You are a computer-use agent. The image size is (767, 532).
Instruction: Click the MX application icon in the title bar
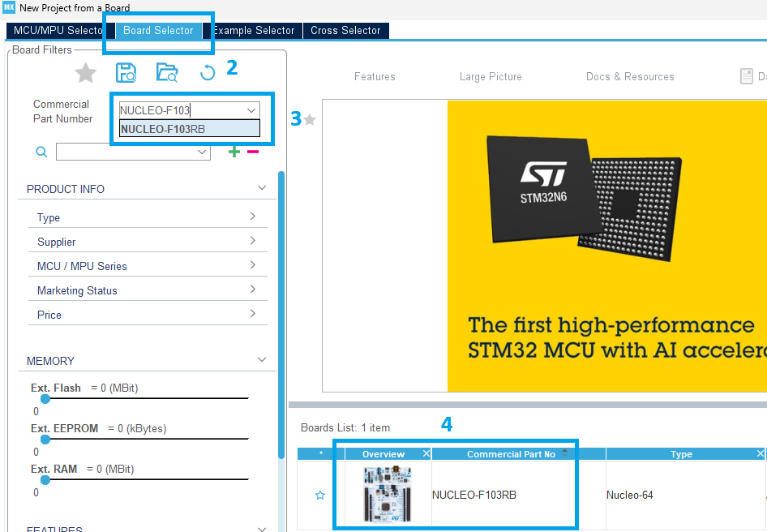coord(8,7)
